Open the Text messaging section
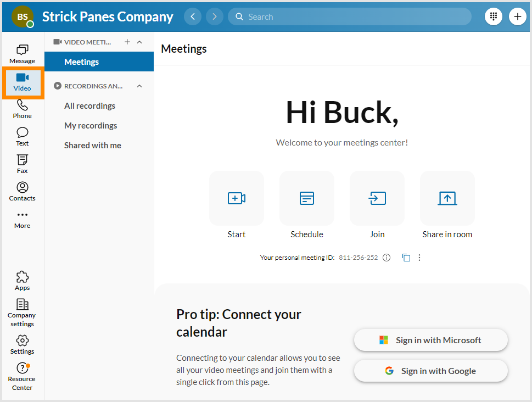Image resolution: width=532 pixels, height=402 pixels. pos(22,136)
